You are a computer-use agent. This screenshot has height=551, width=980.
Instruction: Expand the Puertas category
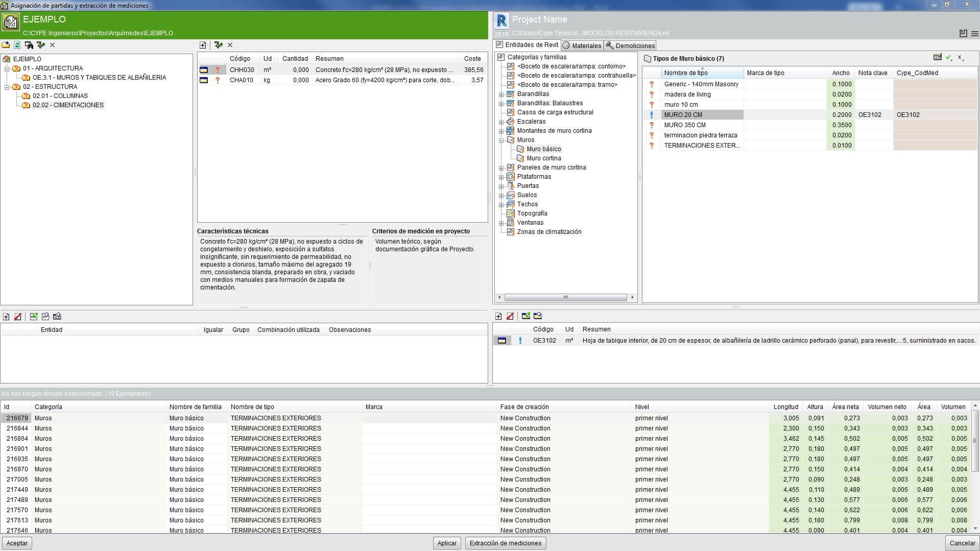click(x=501, y=186)
